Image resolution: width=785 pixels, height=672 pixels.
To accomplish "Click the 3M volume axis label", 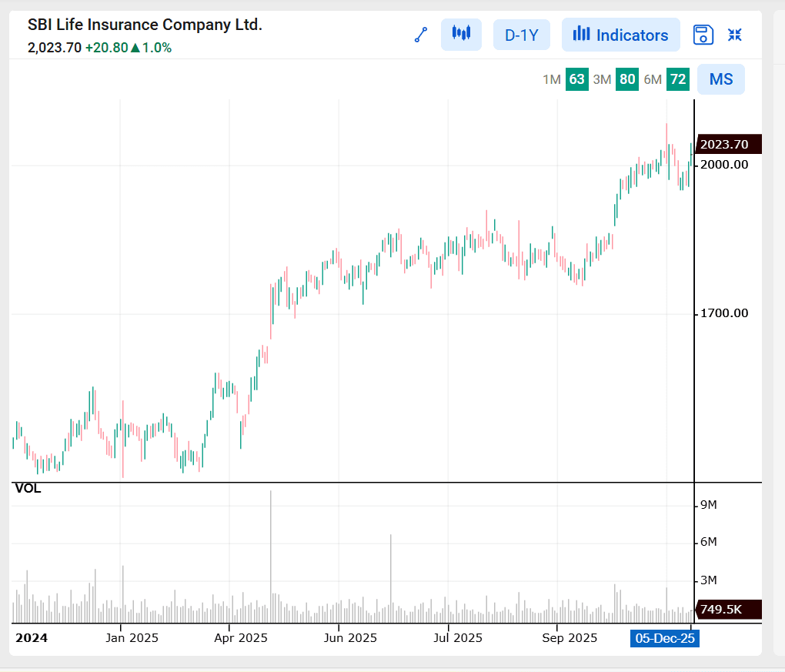I will 708,580.
